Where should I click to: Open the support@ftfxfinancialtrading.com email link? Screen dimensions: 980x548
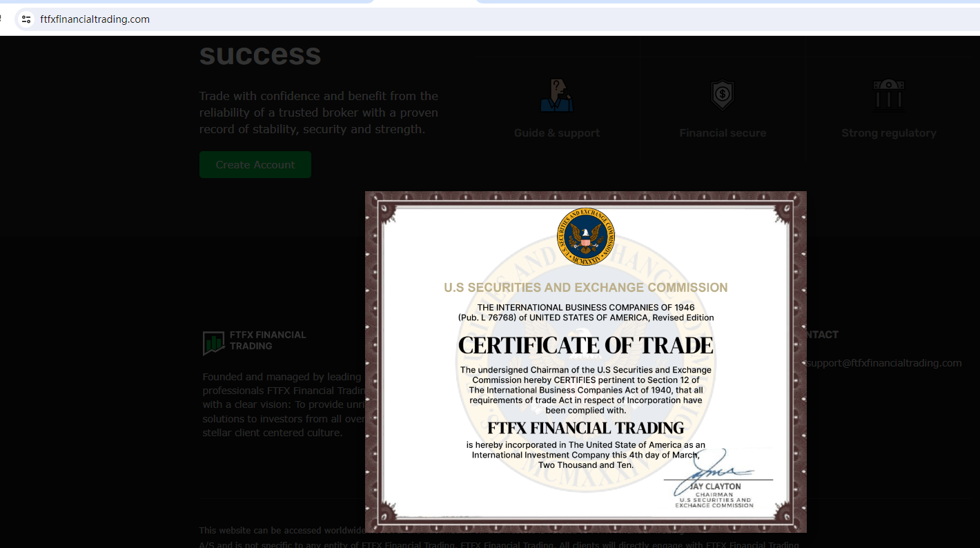tap(884, 363)
